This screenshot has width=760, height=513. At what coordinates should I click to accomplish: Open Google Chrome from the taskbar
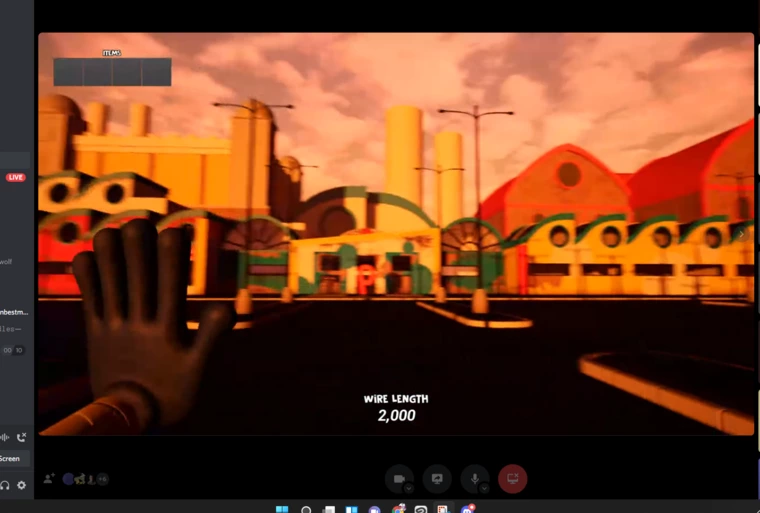tap(398, 509)
